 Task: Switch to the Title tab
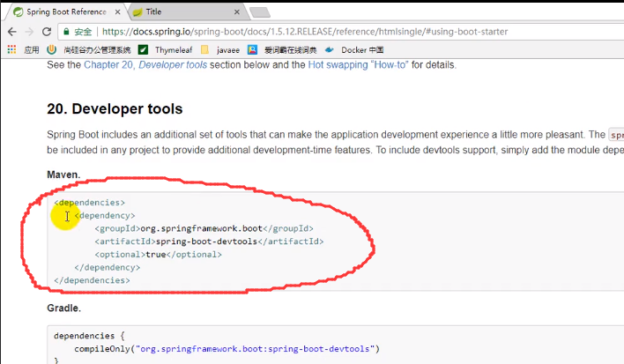187,12
